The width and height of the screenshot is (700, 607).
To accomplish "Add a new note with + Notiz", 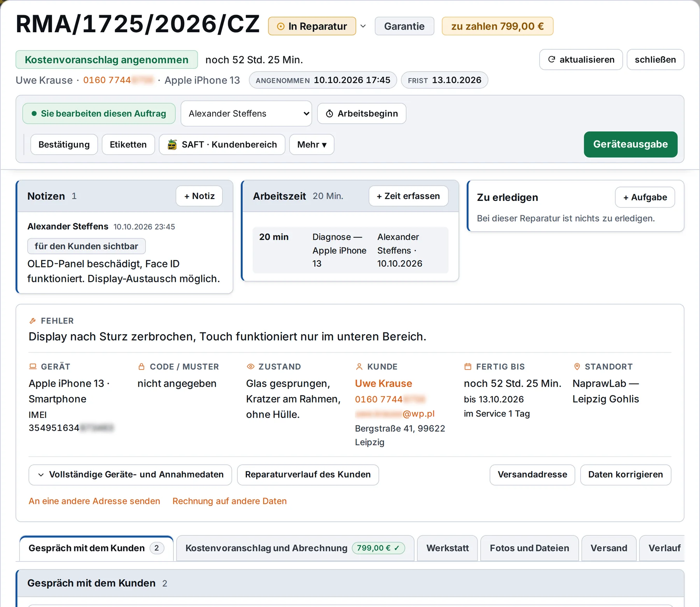I will 199,196.
